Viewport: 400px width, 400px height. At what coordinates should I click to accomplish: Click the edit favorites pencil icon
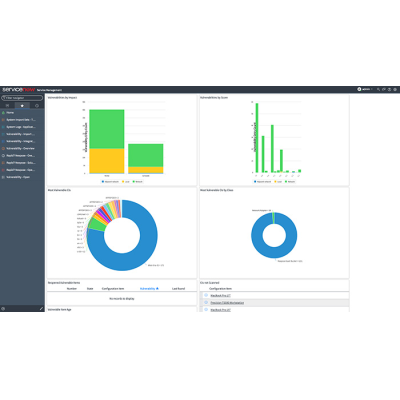coord(41,309)
